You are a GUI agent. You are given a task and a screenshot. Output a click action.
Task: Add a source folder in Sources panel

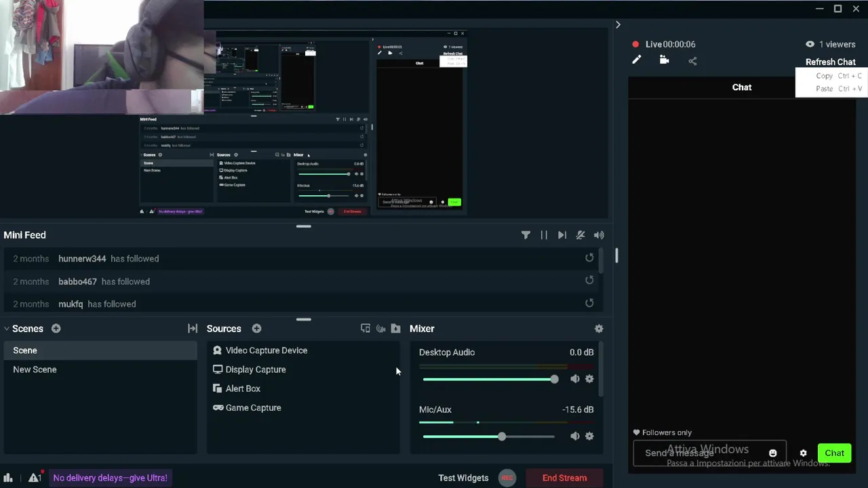pos(395,328)
